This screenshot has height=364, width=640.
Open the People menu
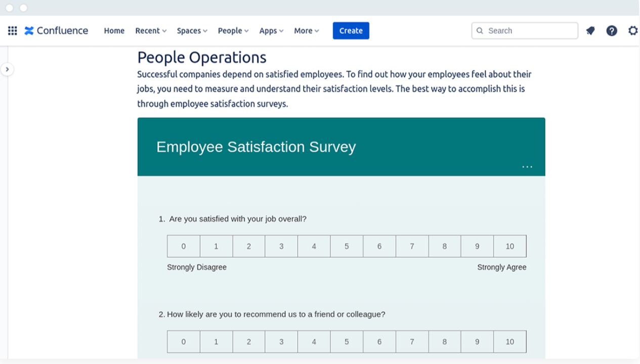click(230, 30)
